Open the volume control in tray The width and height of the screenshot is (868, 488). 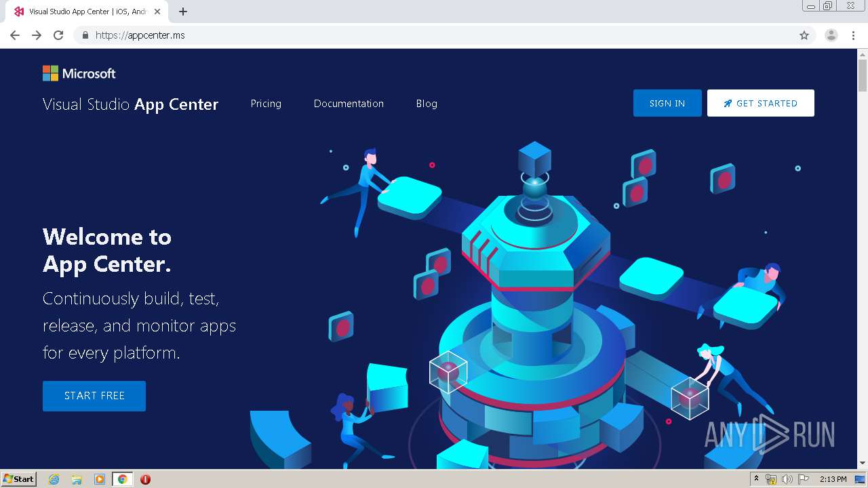click(x=787, y=479)
